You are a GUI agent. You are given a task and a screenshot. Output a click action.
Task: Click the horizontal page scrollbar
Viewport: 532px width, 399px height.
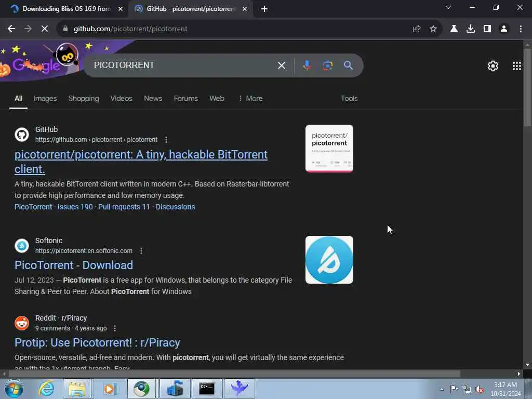click(234, 374)
